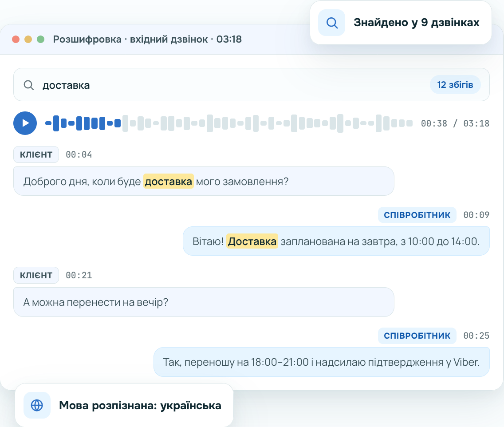Image resolution: width=504 pixels, height=427 pixels.
Task: Click the "КЛІЄНТ" label at 00:21
Action: tap(36, 275)
